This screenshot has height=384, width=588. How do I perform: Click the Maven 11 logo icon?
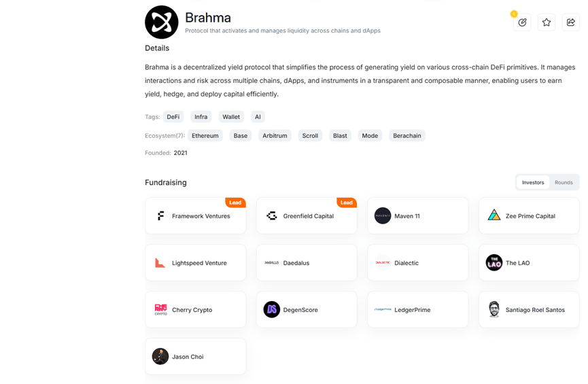click(383, 216)
